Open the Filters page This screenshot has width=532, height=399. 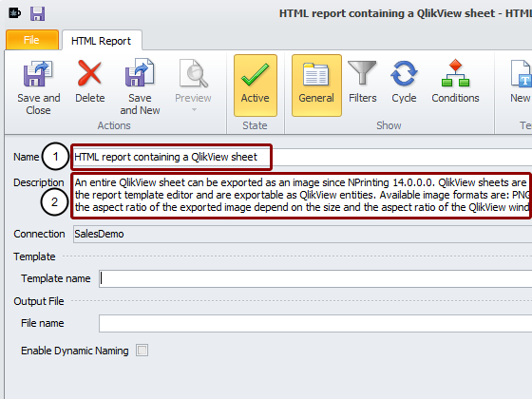362,82
